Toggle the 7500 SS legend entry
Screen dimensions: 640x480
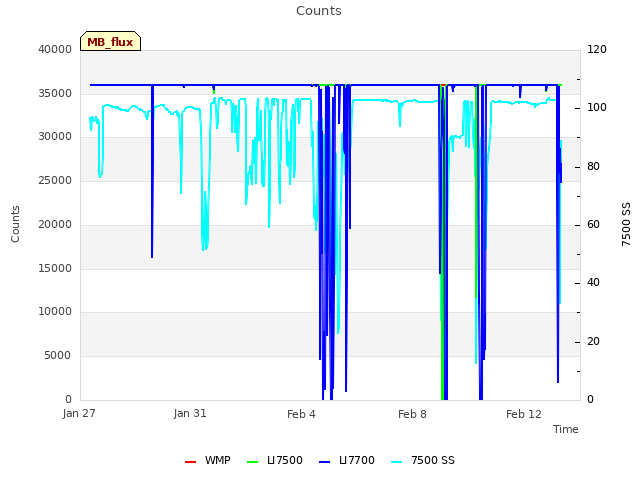pyautogui.click(x=422, y=460)
